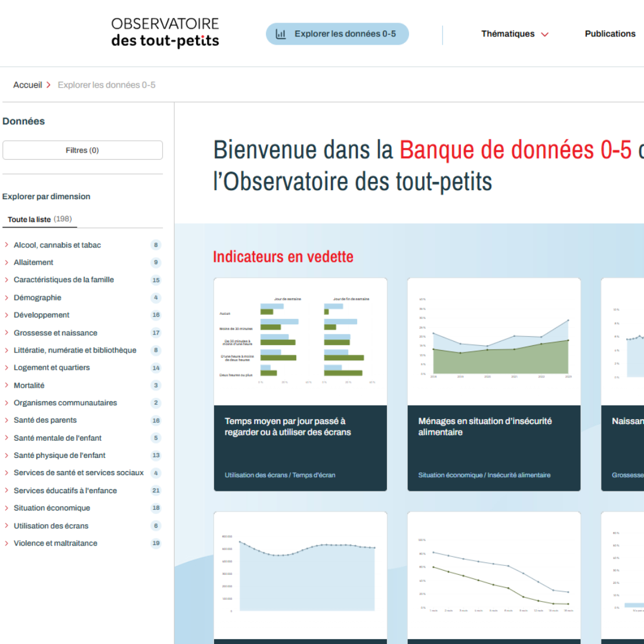Open Ménages en situation d'insécurité alimentaire card

(x=494, y=385)
